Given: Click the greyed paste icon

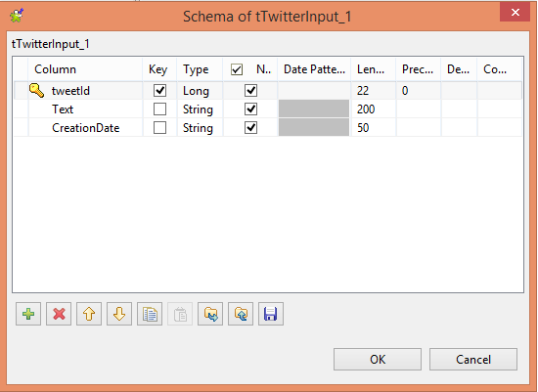Looking at the screenshot, I should click(180, 314).
